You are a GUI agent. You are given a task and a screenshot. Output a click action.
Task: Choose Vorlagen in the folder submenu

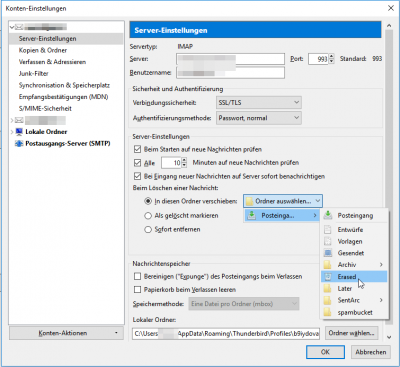click(354, 241)
